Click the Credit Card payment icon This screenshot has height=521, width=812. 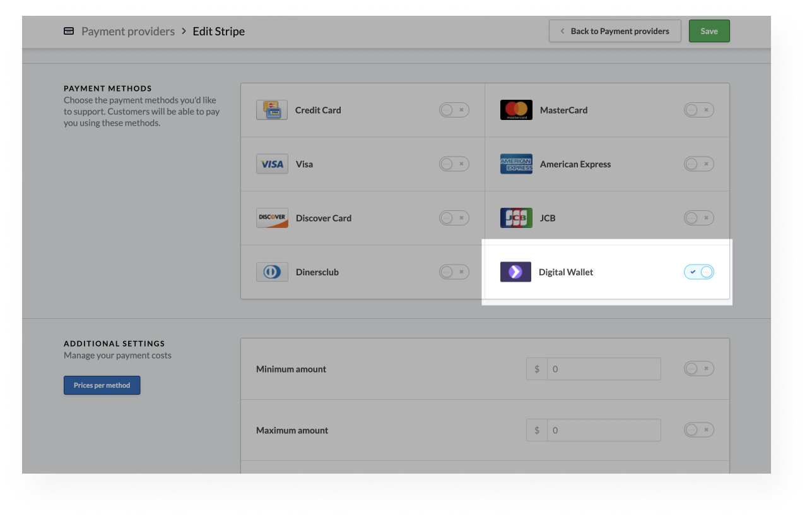pos(272,110)
